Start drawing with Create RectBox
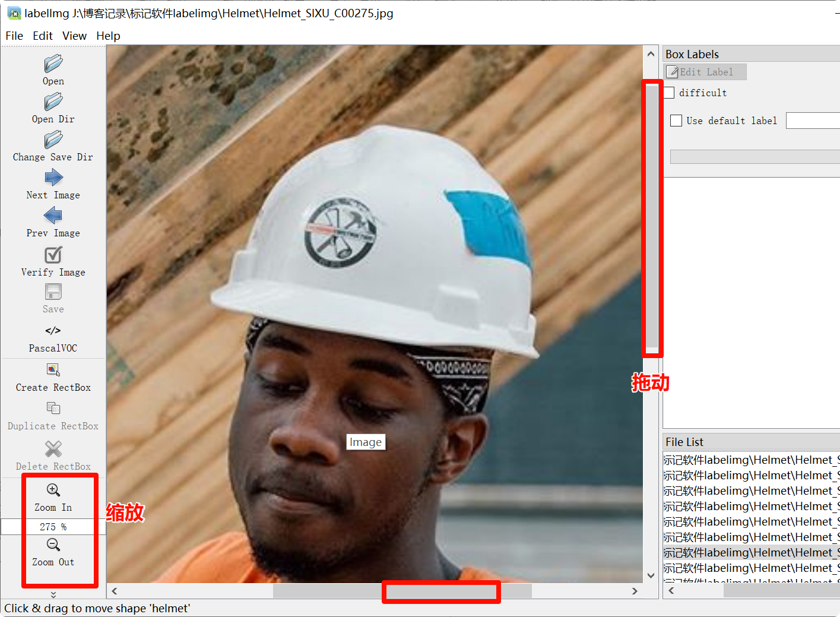Viewport: 840px width, 617px height. tap(53, 378)
